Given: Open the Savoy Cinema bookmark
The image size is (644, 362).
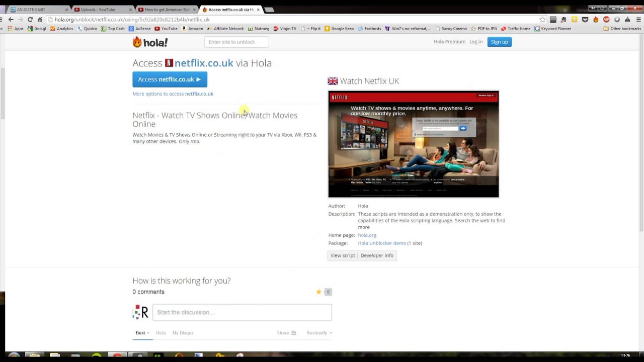Looking at the screenshot, I should click(x=451, y=29).
